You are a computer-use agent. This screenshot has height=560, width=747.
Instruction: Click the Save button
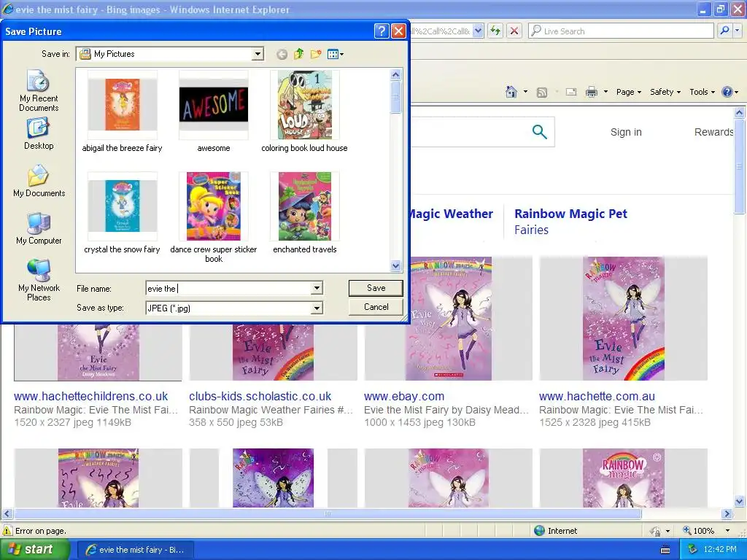pyautogui.click(x=376, y=287)
